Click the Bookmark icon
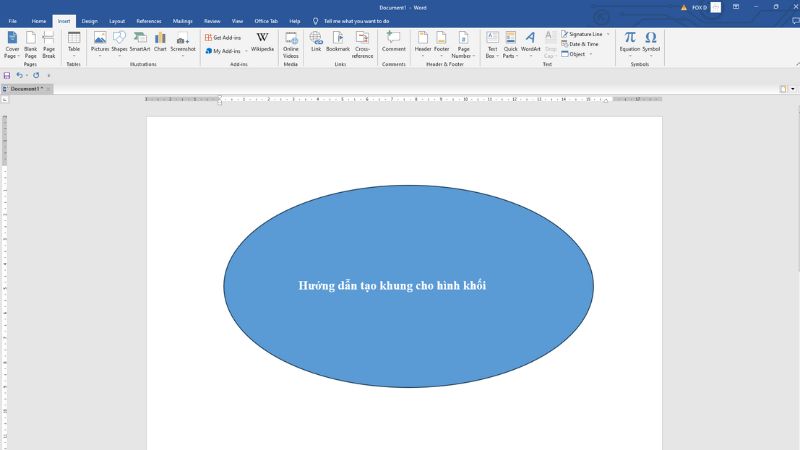Image resolution: width=800 pixels, height=450 pixels. [338, 41]
